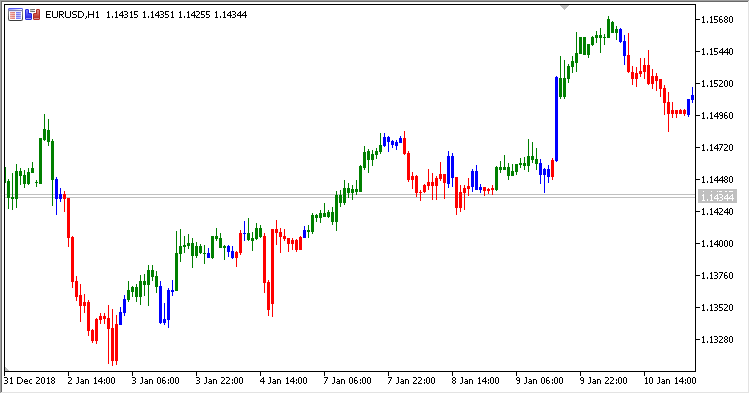
Task: Click the Data Window table icon
Action: (x=15, y=15)
